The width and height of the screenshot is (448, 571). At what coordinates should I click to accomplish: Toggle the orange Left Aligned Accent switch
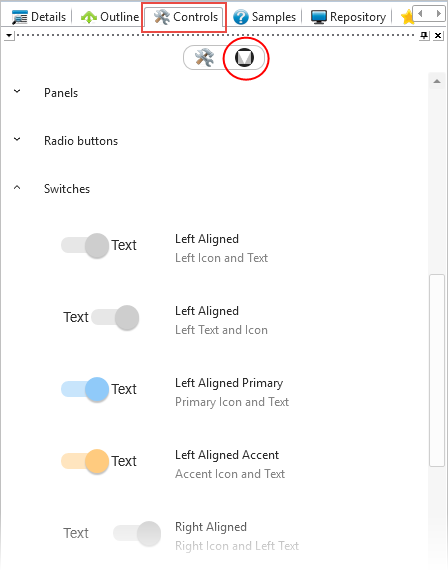point(85,461)
